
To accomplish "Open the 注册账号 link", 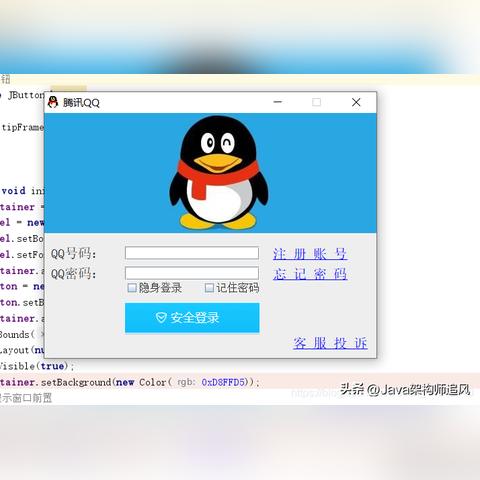I will tap(310, 254).
